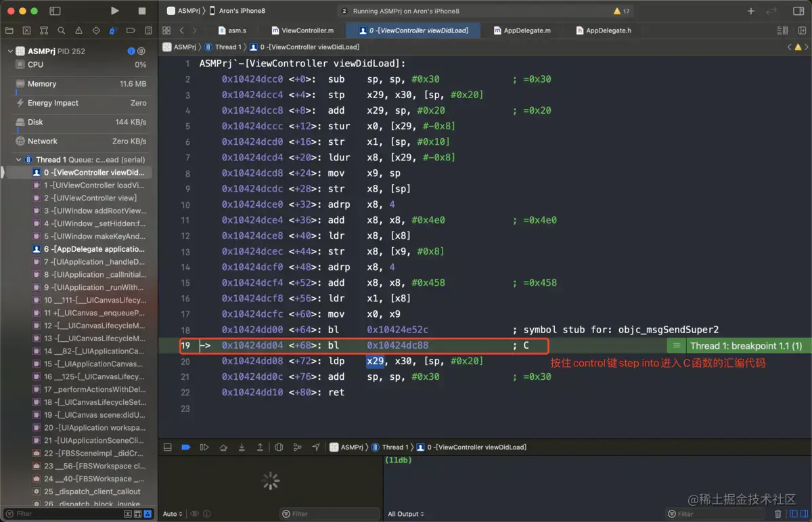Open the Debug Memory Graph tool

tap(297, 448)
